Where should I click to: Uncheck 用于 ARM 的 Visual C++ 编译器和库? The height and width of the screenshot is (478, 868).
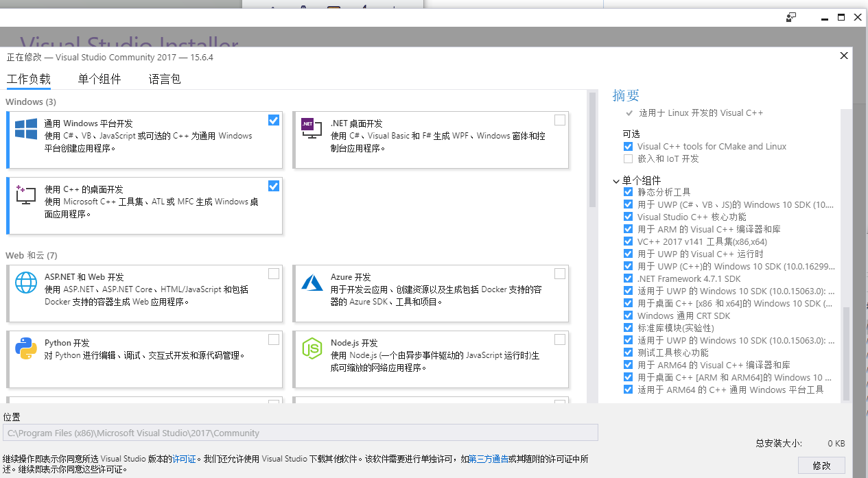[x=628, y=229]
